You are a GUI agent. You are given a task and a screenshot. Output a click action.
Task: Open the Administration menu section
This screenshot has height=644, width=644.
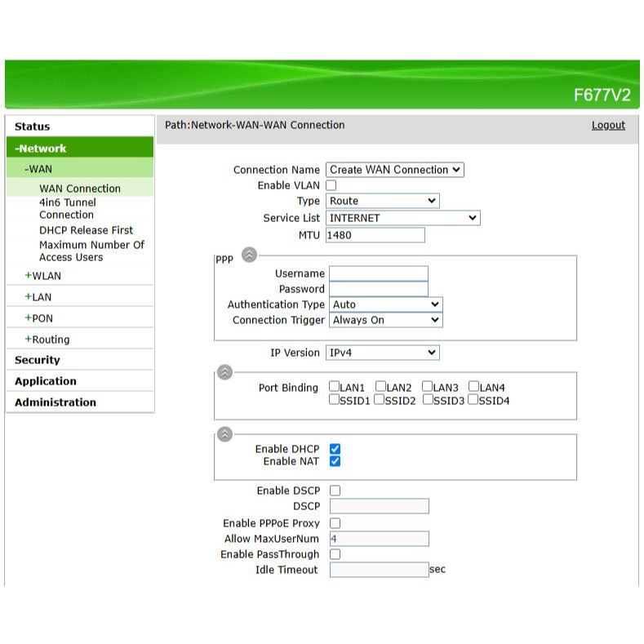click(56, 402)
